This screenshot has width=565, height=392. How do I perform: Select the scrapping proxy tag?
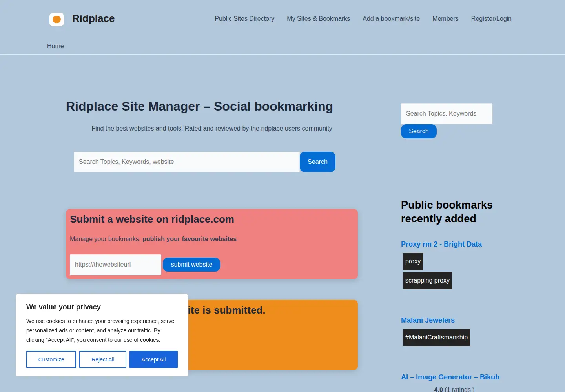[427, 281]
